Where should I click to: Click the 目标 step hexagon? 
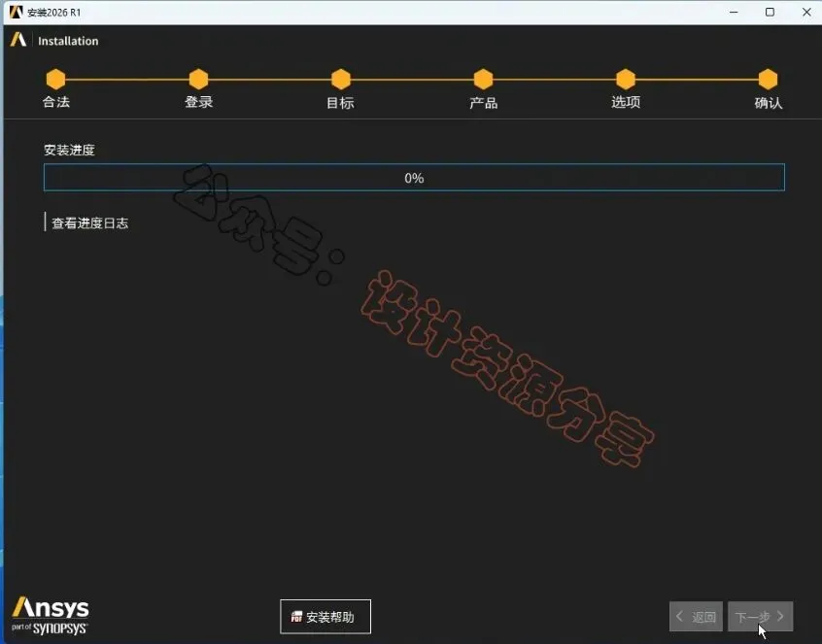(341, 79)
